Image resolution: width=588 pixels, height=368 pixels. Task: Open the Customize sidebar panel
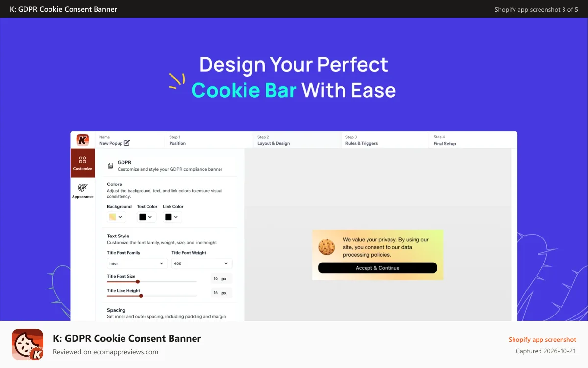pos(82,163)
